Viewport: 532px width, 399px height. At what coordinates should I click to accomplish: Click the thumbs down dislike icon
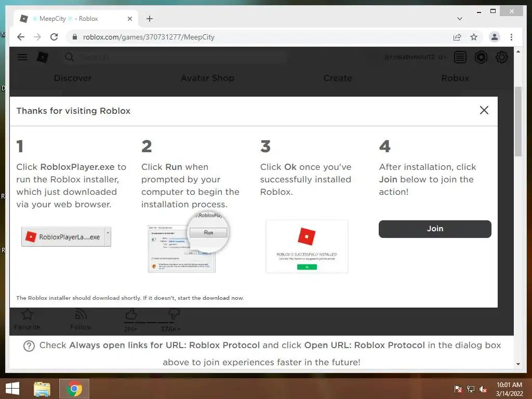click(174, 314)
